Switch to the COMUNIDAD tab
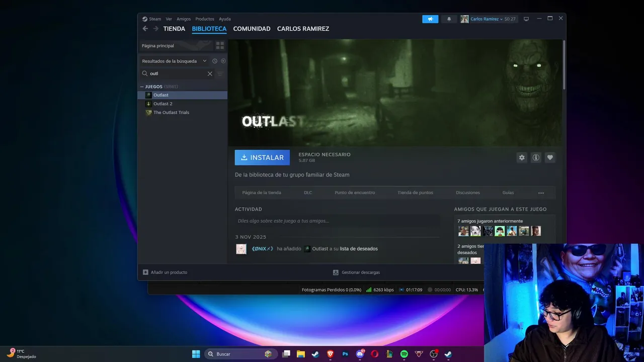The width and height of the screenshot is (644, 362). click(x=252, y=29)
